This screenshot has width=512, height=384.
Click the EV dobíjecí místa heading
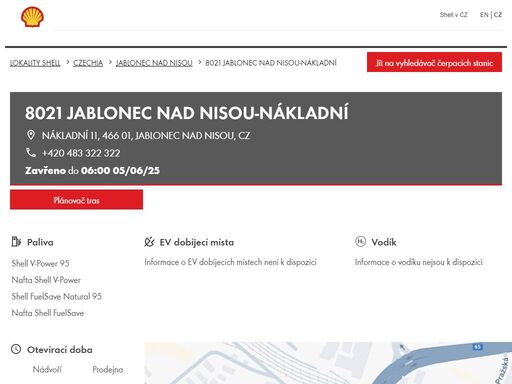197,242
